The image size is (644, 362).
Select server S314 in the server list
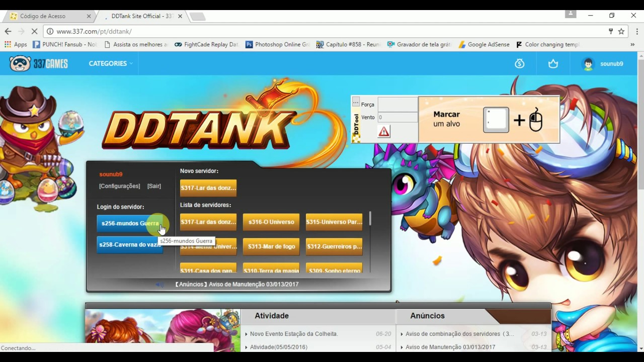(x=208, y=246)
